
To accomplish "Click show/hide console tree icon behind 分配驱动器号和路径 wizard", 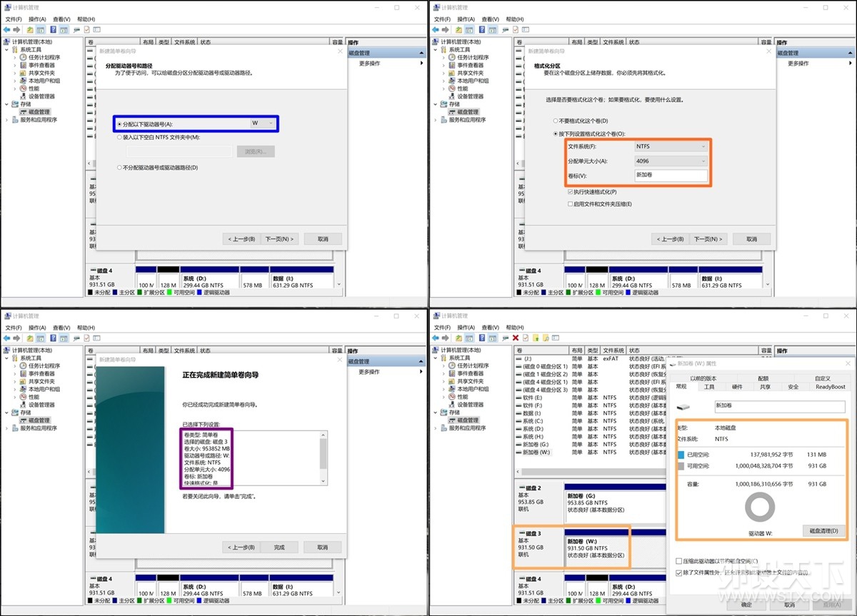I will pyautogui.click(x=41, y=30).
